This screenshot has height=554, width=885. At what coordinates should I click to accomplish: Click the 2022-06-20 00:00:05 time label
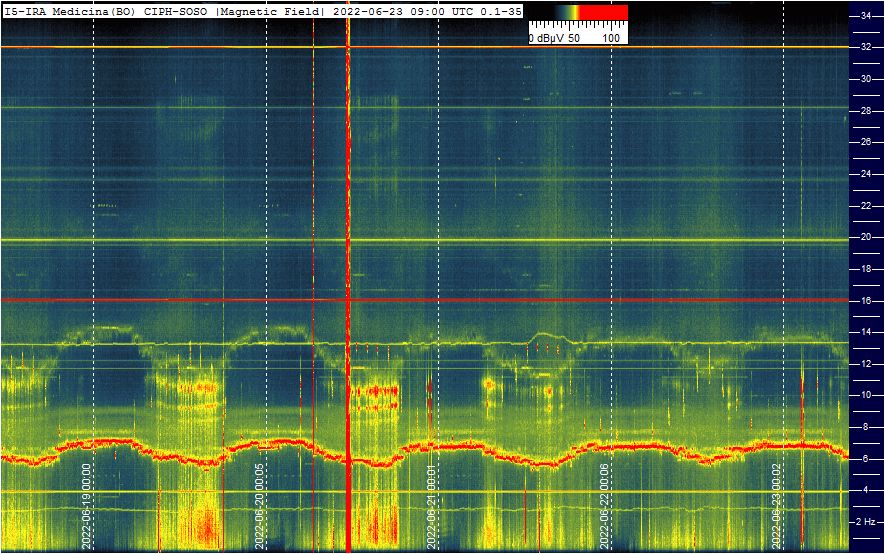[x=260, y=505]
